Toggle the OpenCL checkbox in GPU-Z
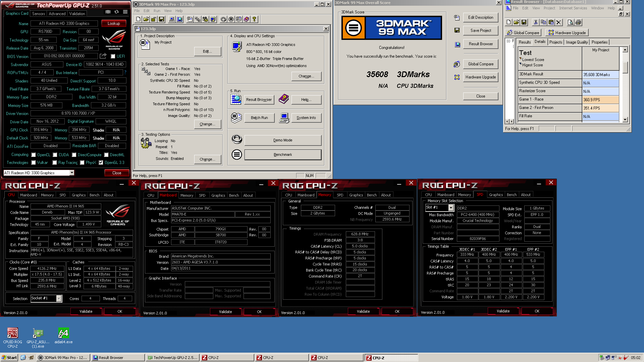 click(34, 155)
